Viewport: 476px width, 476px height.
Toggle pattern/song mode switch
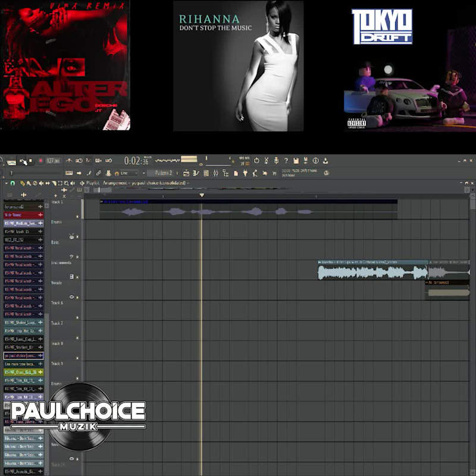click(x=11, y=162)
